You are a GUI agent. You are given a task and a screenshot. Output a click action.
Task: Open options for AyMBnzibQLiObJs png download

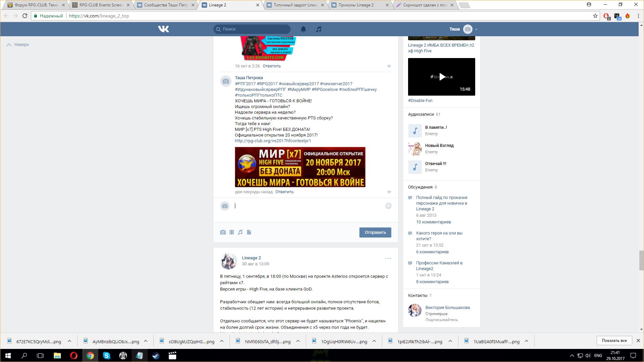(x=146, y=341)
